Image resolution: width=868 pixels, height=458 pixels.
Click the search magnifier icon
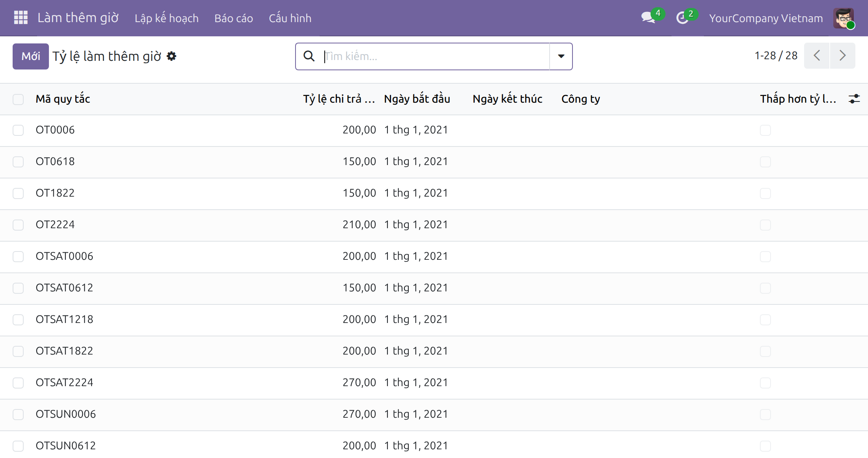[309, 56]
